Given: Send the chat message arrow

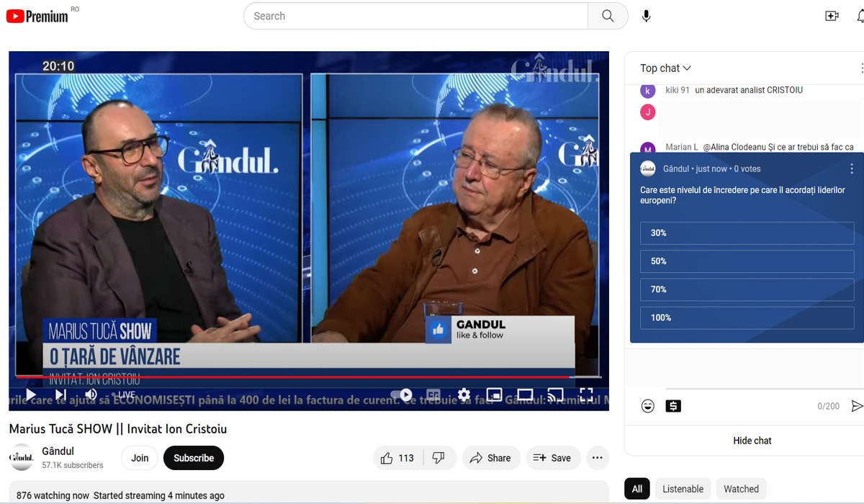Looking at the screenshot, I should point(857,406).
